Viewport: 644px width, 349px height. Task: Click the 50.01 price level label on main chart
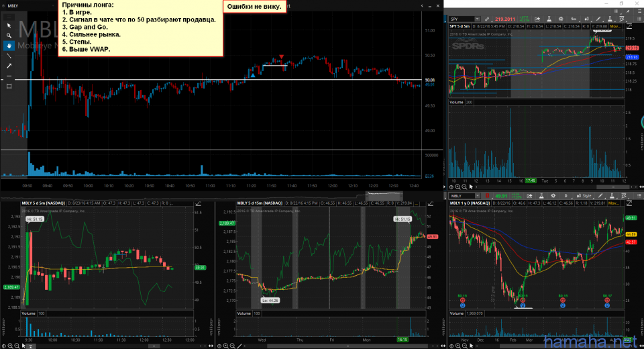tap(429, 80)
